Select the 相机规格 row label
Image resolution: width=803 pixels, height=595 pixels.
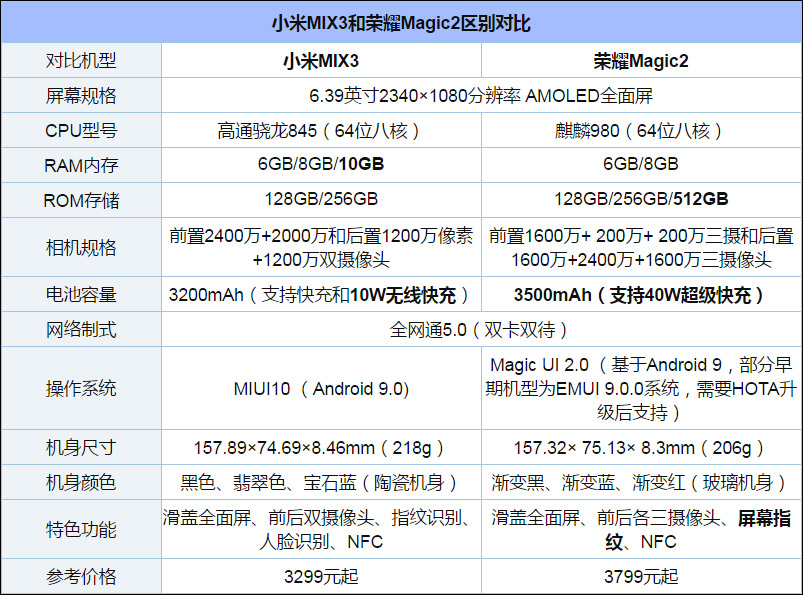81,248
